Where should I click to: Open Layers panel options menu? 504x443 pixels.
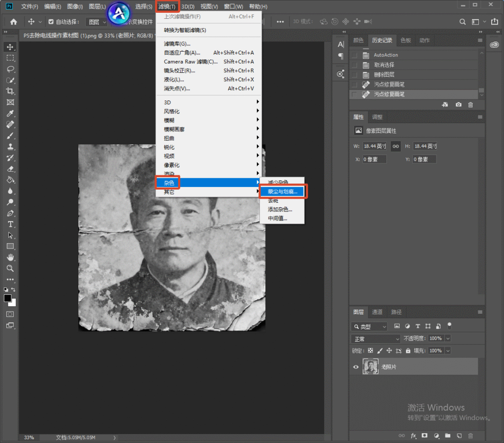coord(480,312)
